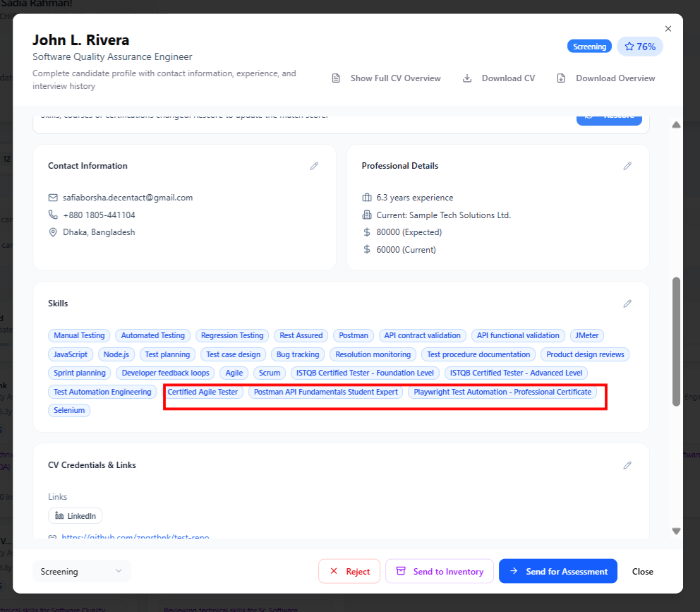
Task: Select the Automated Testing skill tag
Action: [152, 335]
